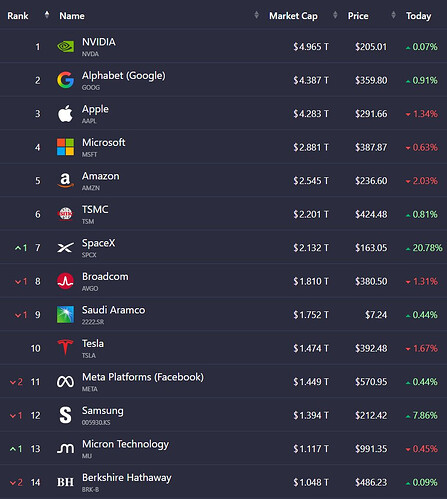Click the Market Cap header label
The image size is (447, 499).
(x=293, y=16)
